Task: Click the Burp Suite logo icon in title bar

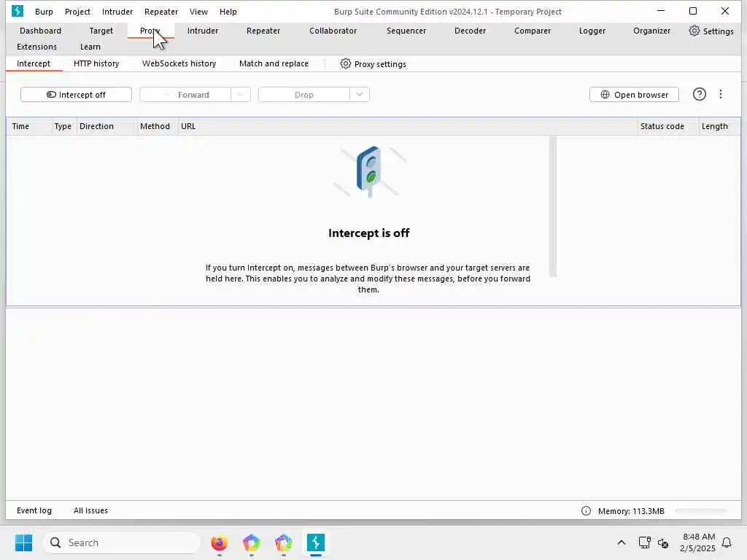Action: coord(18,11)
